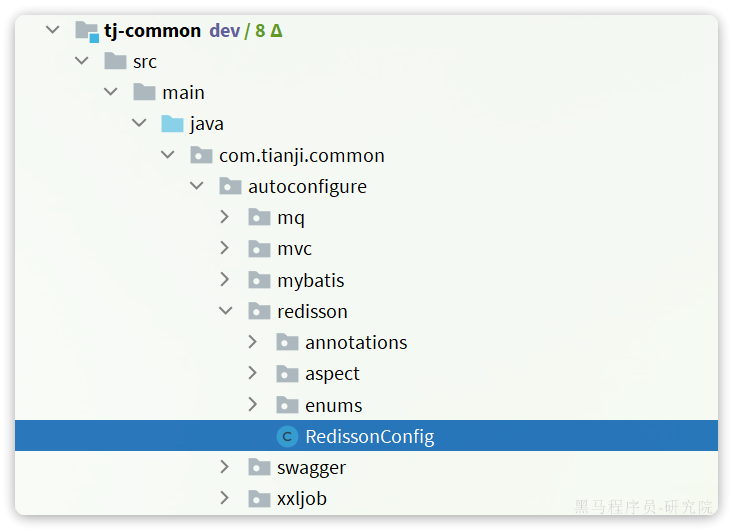The width and height of the screenshot is (733, 532).
Task: Select the main folder label
Action: pyautogui.click(x=183, y=93)
